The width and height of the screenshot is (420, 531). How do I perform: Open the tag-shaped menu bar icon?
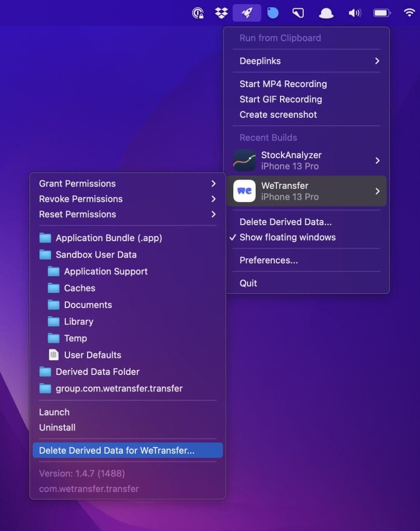(x=298, y=13)
